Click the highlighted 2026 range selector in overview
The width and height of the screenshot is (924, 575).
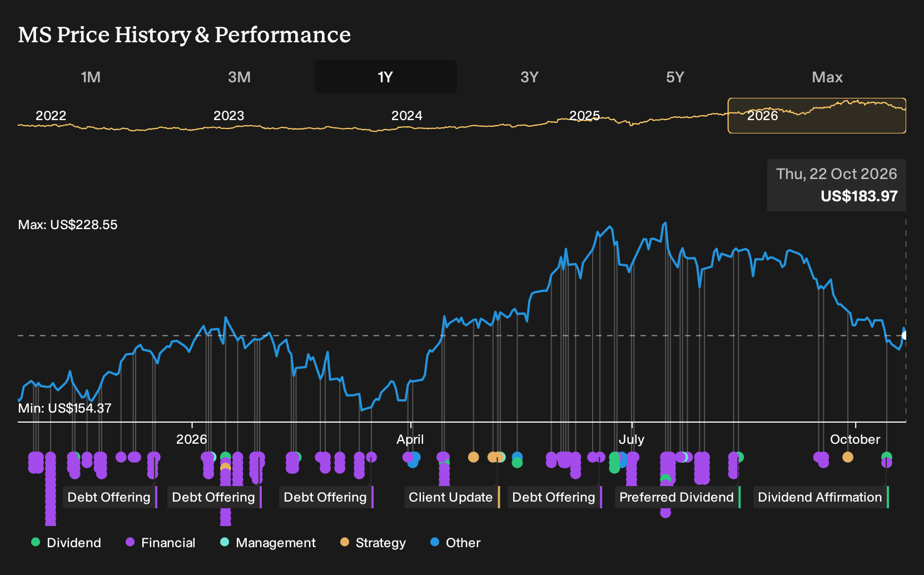tap(817, 116)
